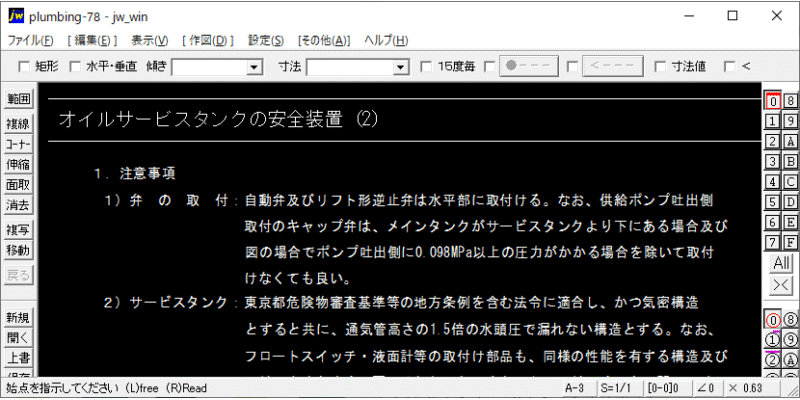
Task: Select square layer button 1
Action: (773, 121)
